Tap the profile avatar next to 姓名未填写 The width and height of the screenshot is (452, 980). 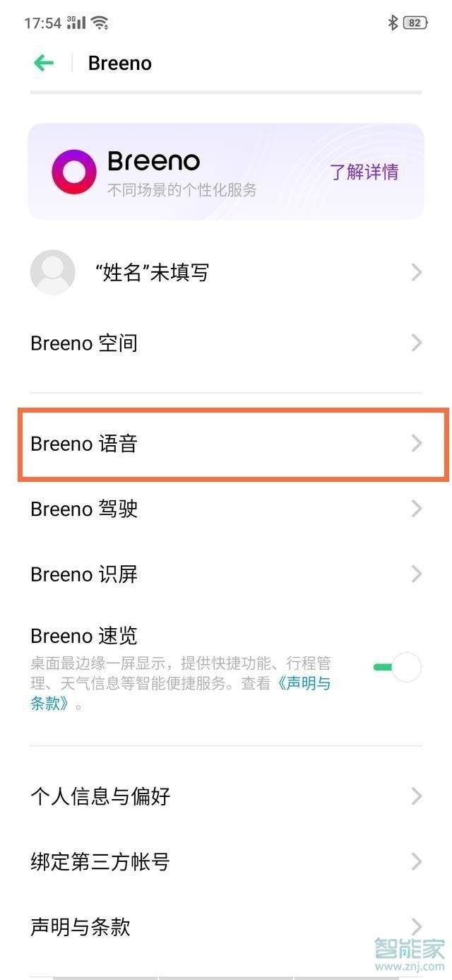pyautogui.click(x=52, y=272)
